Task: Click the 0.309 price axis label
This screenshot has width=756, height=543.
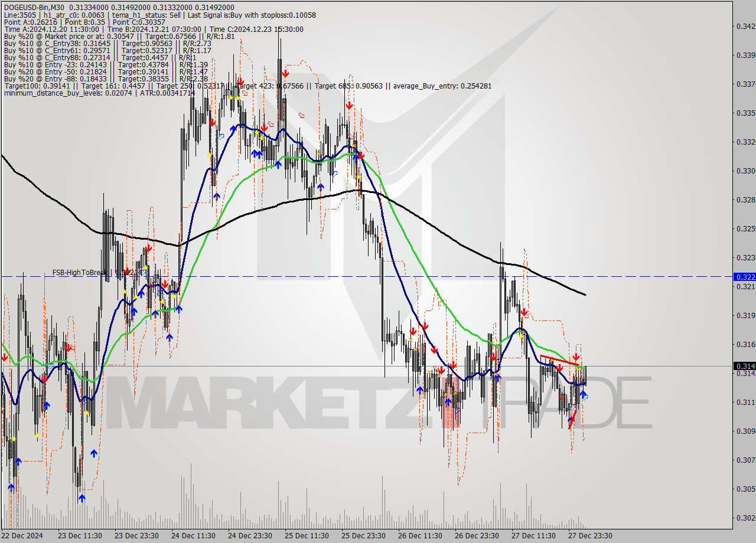Action: pos(746,431)
